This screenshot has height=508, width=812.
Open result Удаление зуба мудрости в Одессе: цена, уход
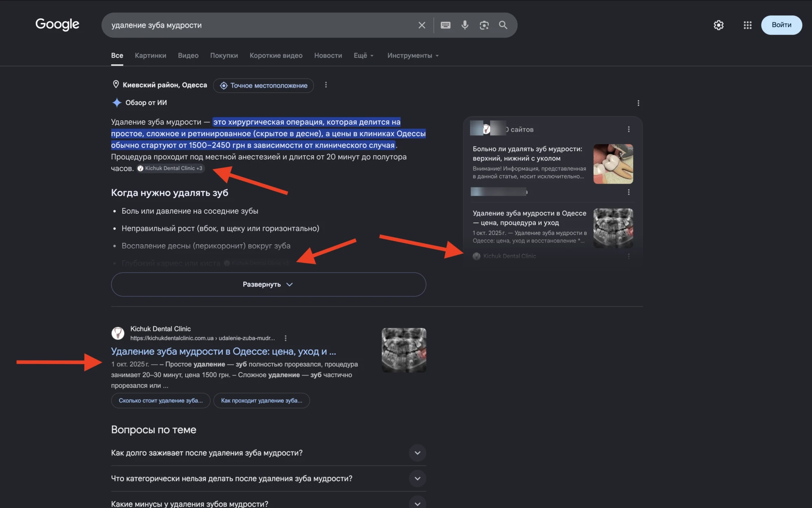pos(224,352)
